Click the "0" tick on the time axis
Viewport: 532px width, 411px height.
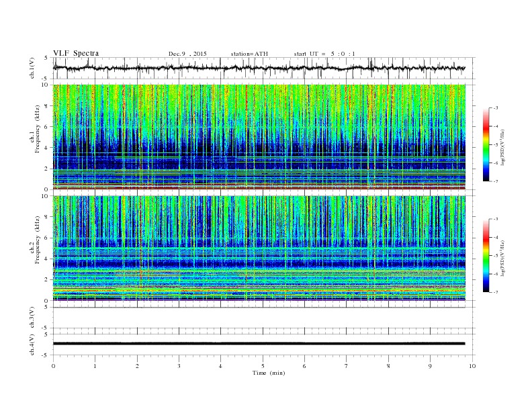(53, 366)
